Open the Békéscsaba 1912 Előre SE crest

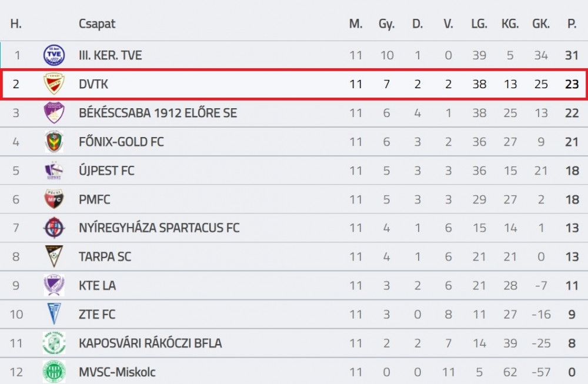coord(54,112)
